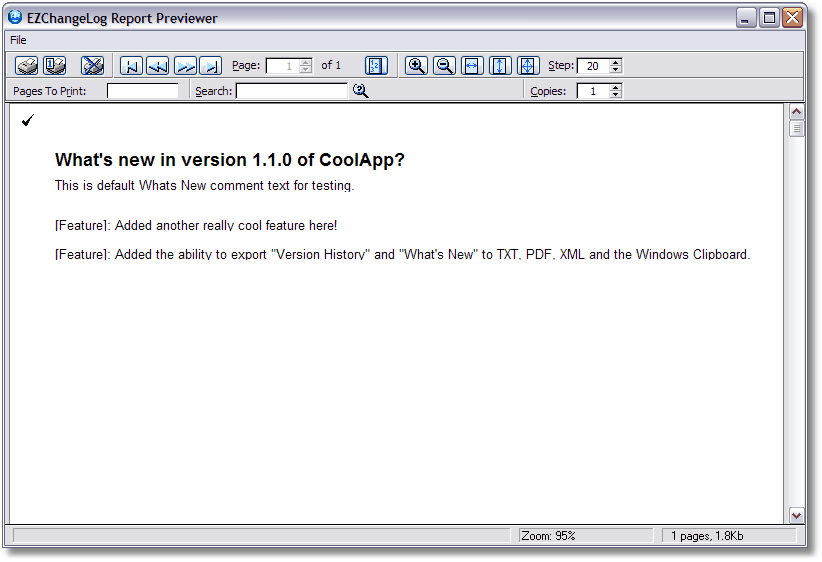Go to the previous page

[157, 66]
